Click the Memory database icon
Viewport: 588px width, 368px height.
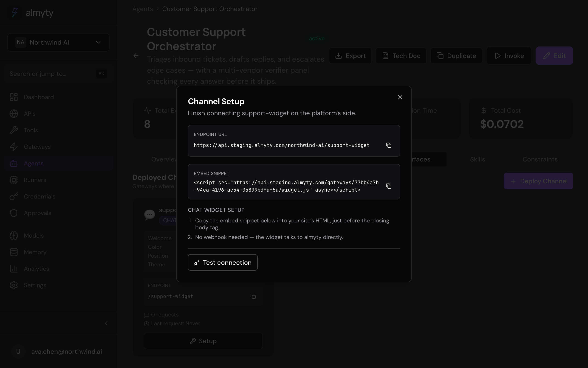click(14, 252)
